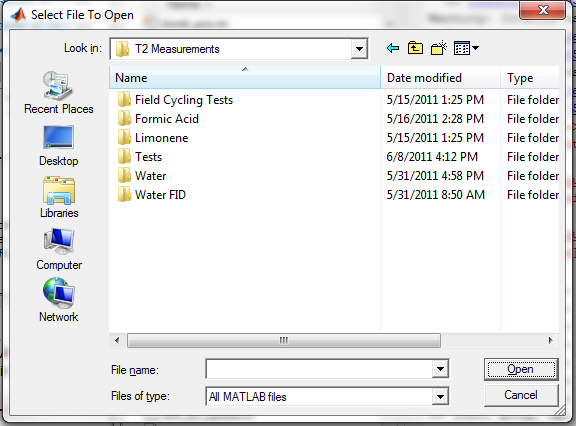Click the Open button
576x426 pixels.
(521, 369)
